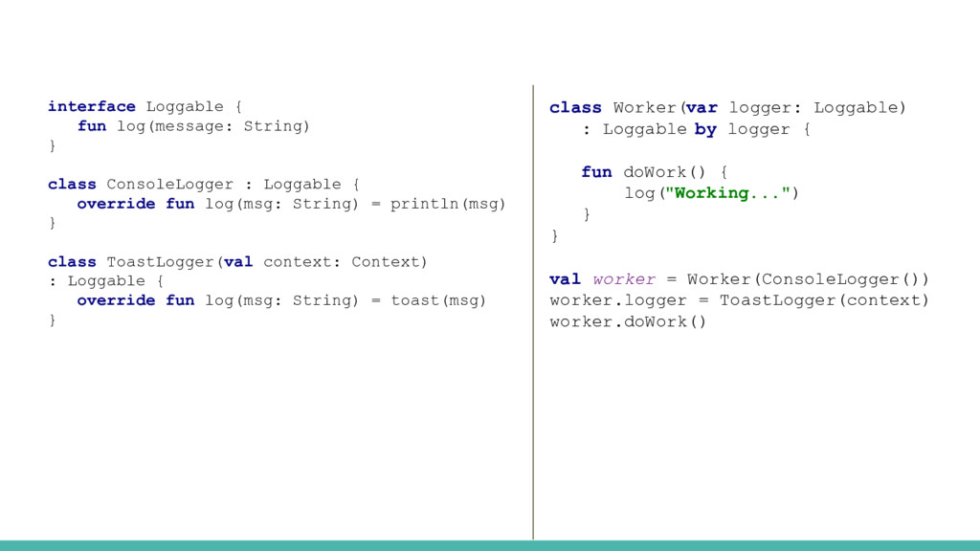Viewport: 980px width, 551px height.
Task: Click the ': Loggable by logger {' line
Action: point(697,129)
